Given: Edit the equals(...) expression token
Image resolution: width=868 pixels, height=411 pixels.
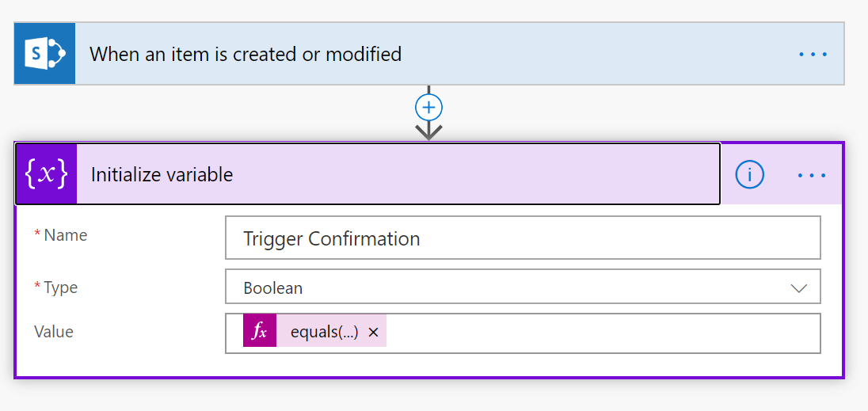Looking at the screenshot, I should 324,333.
